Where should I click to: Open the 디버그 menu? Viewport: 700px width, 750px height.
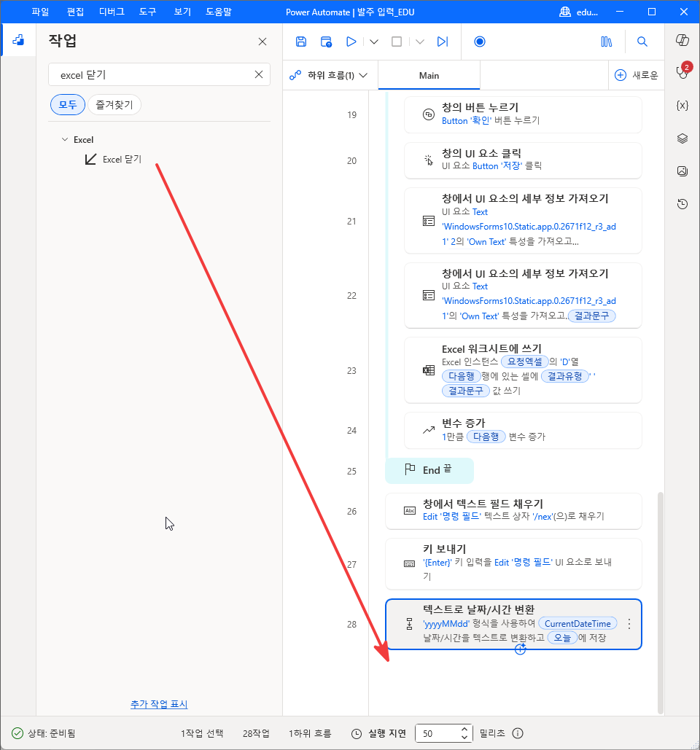(x=112, y=12)
